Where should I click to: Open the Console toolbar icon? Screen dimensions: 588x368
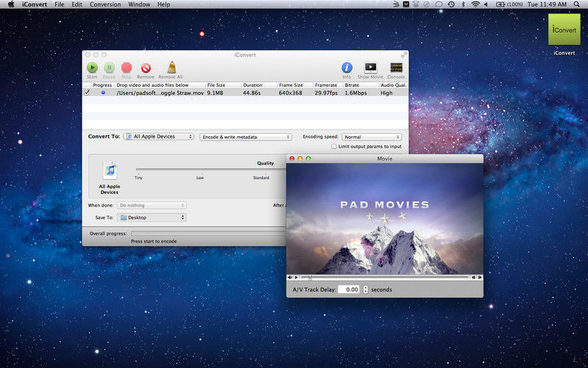coord(396,68)
